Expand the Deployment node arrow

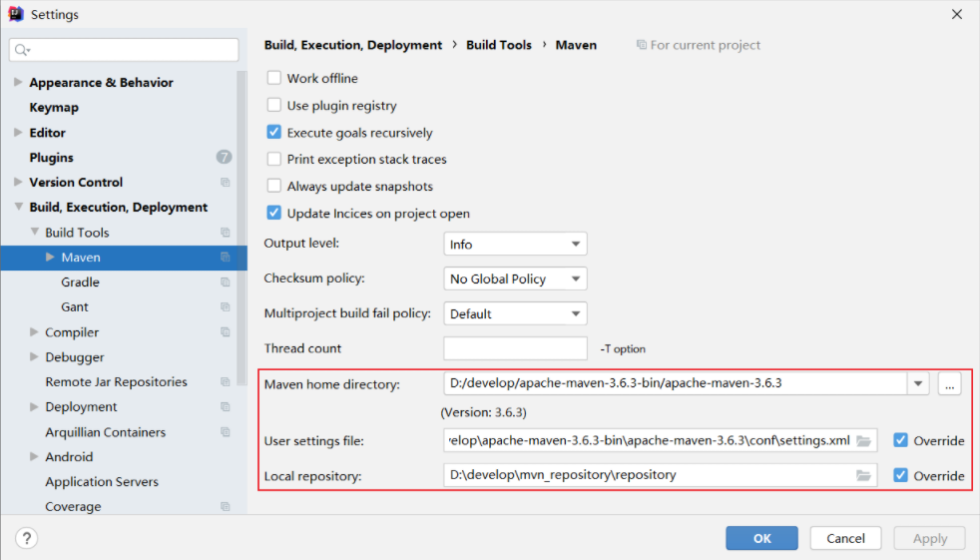coord(34,407)
